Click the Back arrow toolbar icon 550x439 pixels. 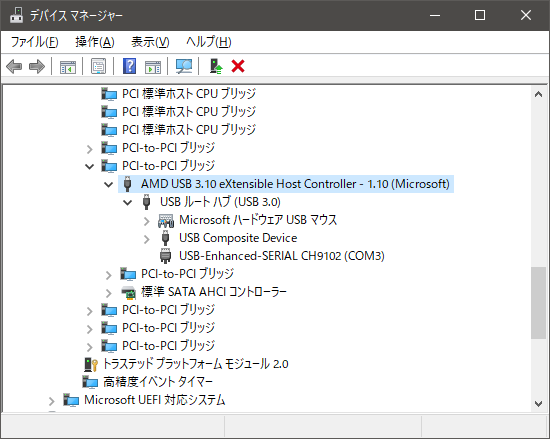(14, 66)
